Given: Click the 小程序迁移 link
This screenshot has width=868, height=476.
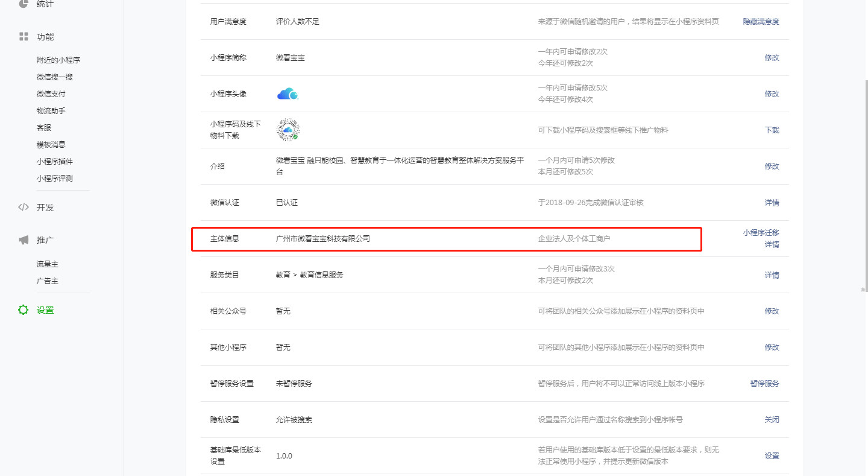Looking at the screenshot, I should [x=761, y=233].
